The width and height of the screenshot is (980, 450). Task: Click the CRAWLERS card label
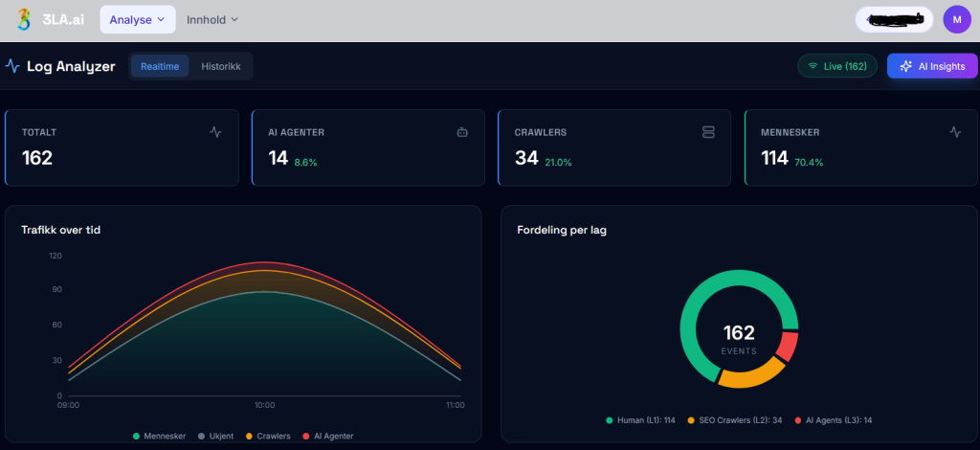click(x=541, y=132)
